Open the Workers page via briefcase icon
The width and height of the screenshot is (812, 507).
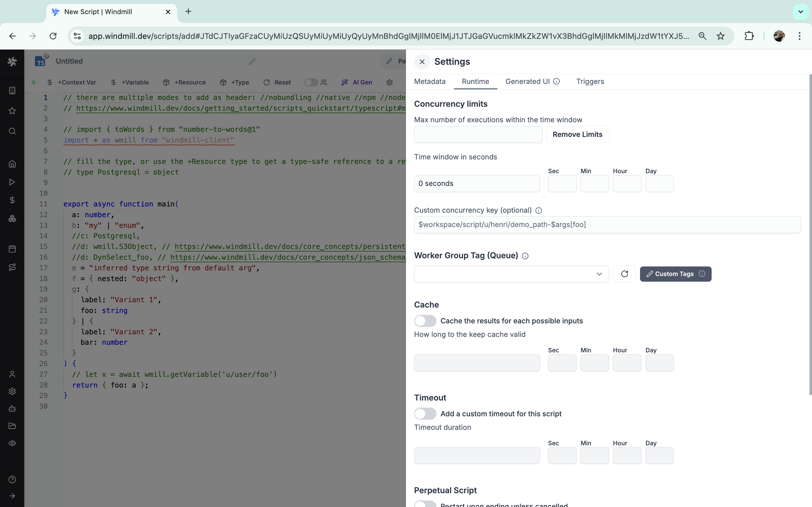[12, 408]
